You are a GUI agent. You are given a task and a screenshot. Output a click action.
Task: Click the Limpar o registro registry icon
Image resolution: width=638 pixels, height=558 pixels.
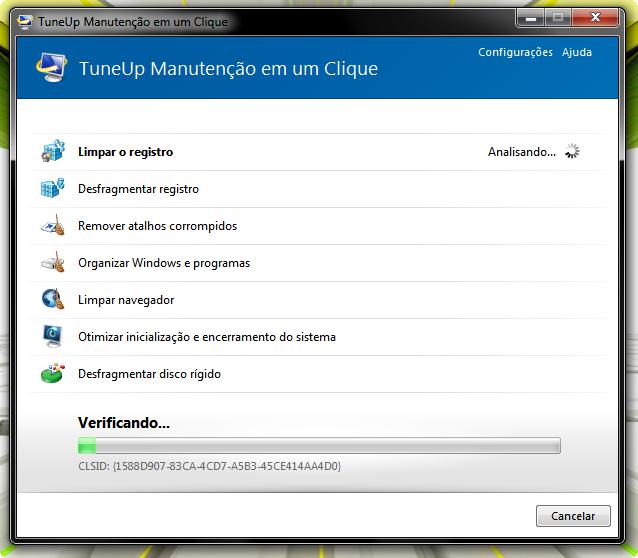[53, 151]
